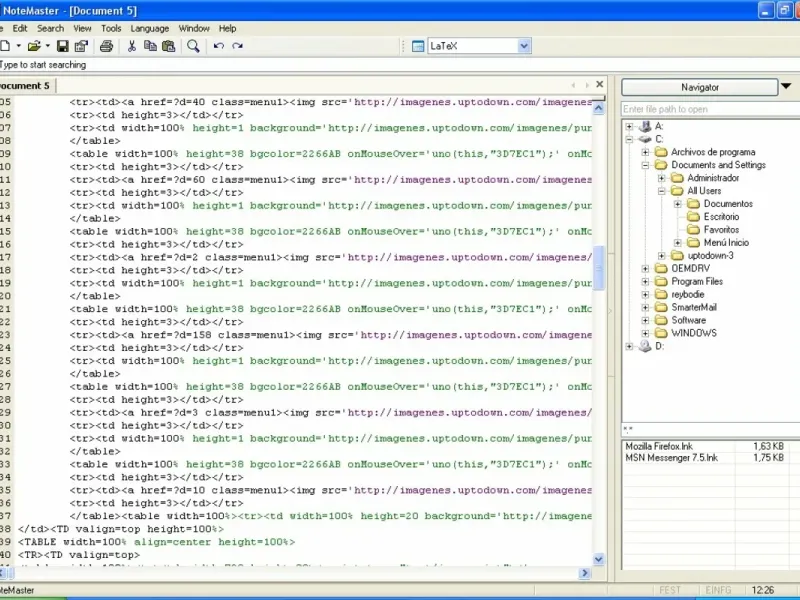Viewport: 800px width, 600px height.
Task: Click the Save floppy disk icon
Action: 62,46
